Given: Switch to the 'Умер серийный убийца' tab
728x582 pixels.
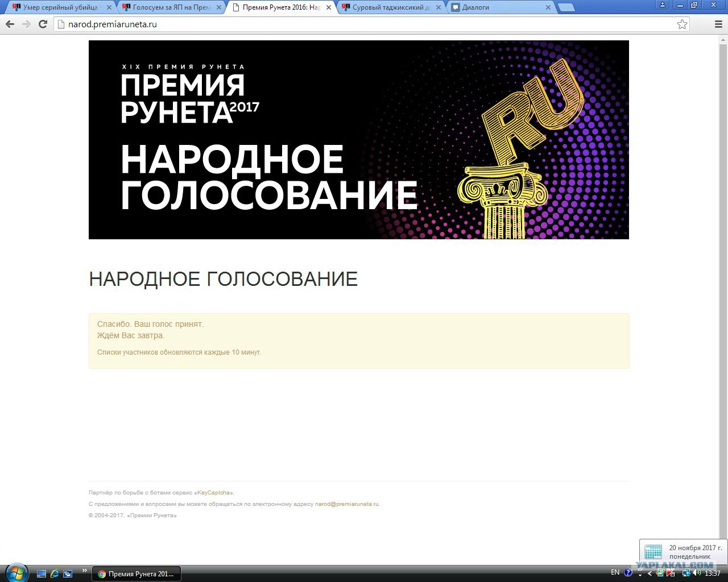Looking at the screenshot, I should [x=61, y=7].
